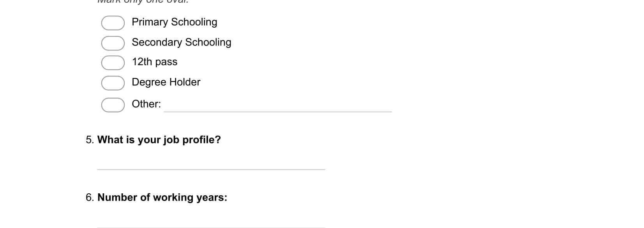The height and width of the screenshot is (228, 644).
Task: Click the Degree Holder label text
Action: pyautogui.click(x=166, y=82)
